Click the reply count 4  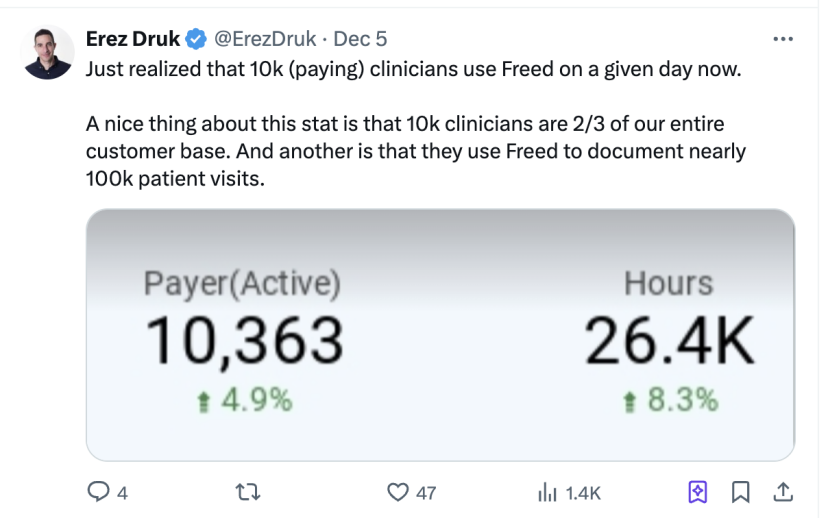point(122,493)
